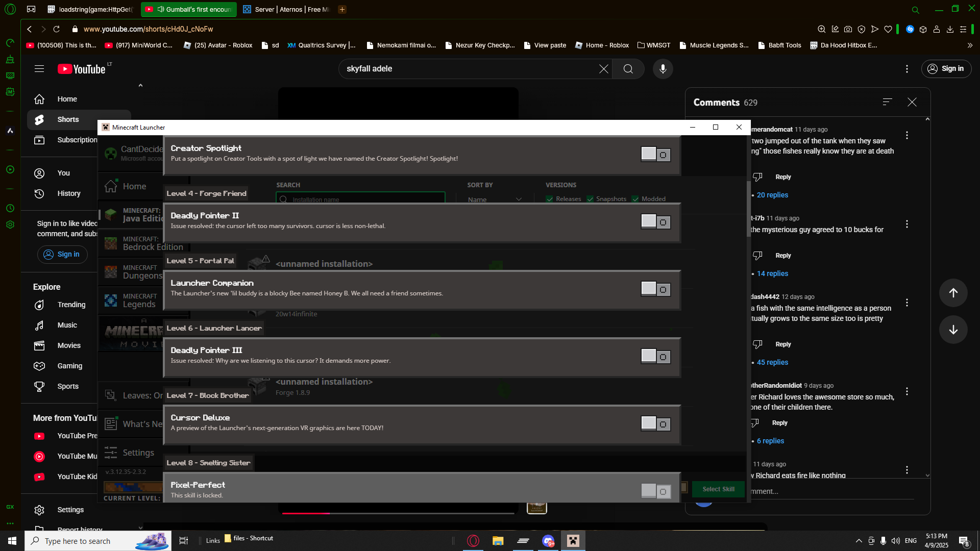The height and width of the screenshot is (551, 980).
Task: Reload the browser page
Action: [57, 29]
